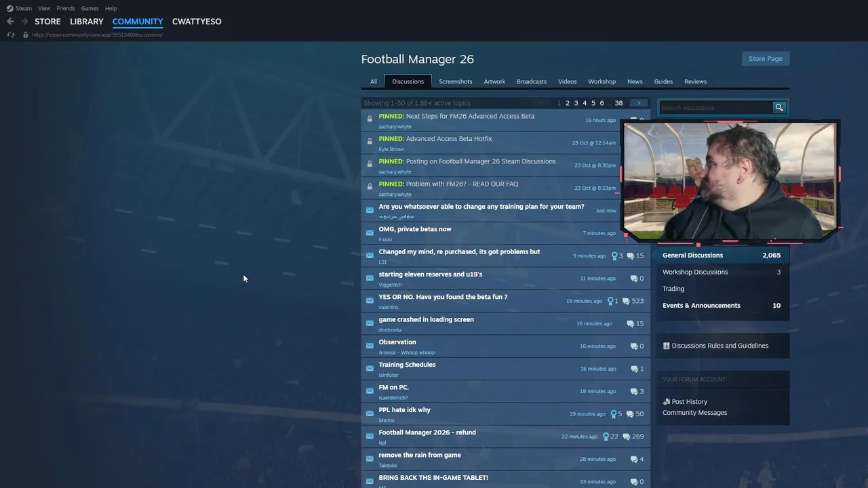Viewport: 868px width, 488px height.
Task: Open the Friends menu
Action: click(66, 8)
